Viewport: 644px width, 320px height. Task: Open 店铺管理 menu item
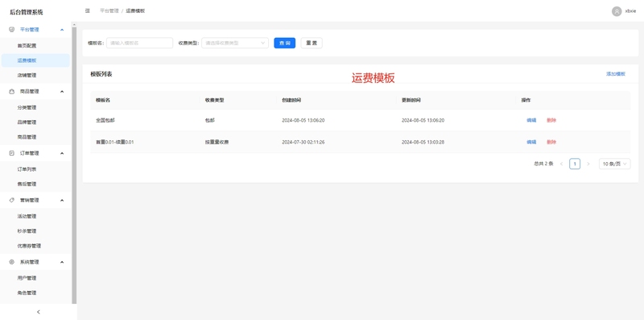click(27, 75)
